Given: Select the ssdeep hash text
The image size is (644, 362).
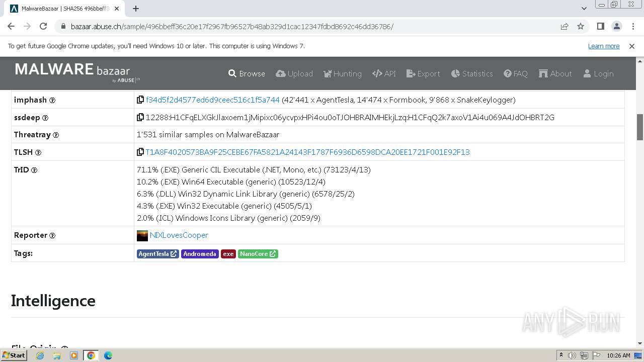Looking at the screenshot, I should pyautogui.click(x=350, y=118).
